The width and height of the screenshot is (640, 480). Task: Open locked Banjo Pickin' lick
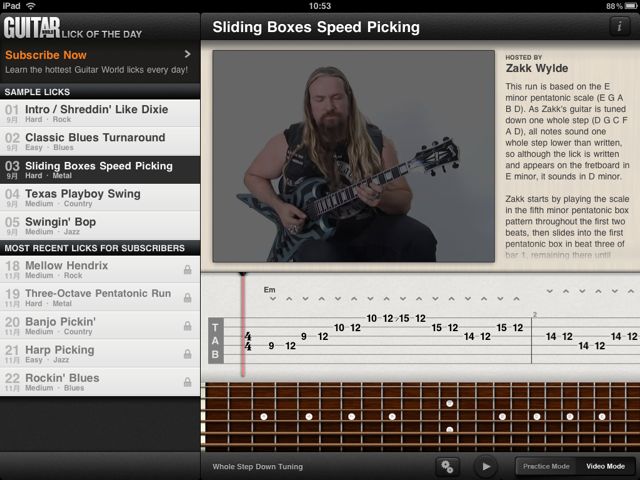(x=100, y=325)
